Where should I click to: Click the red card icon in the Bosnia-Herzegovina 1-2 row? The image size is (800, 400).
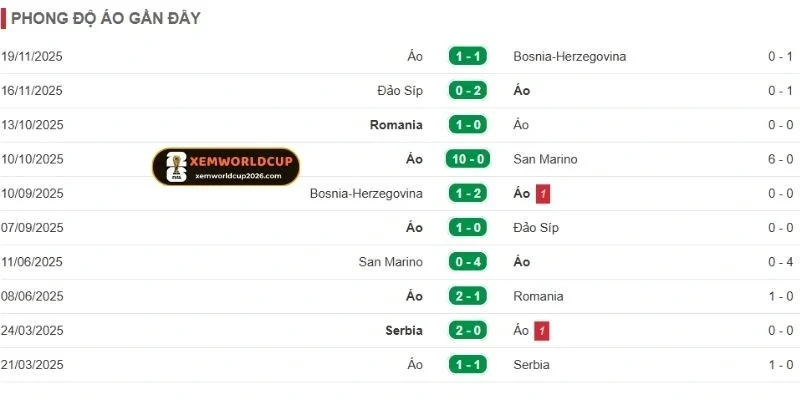544,193
